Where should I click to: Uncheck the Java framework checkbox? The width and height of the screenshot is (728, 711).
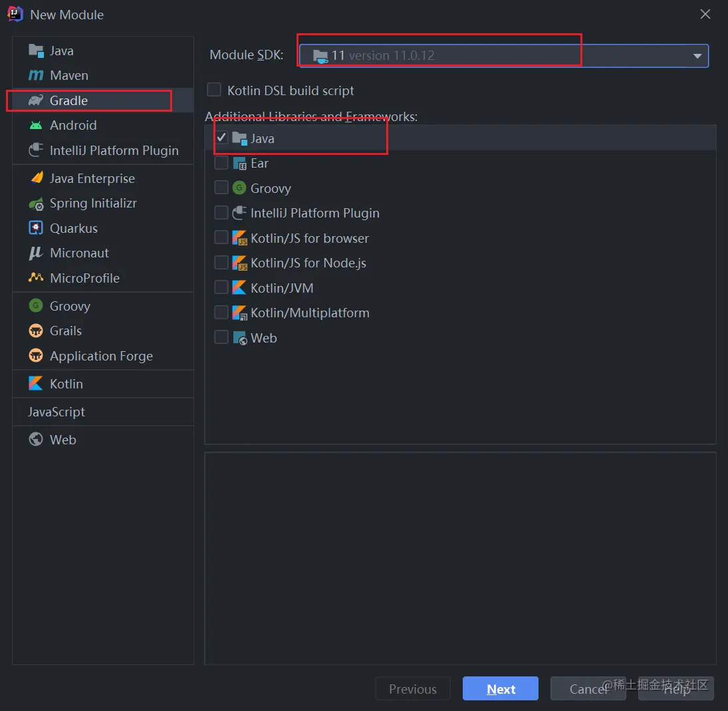[x=221, y=138]
